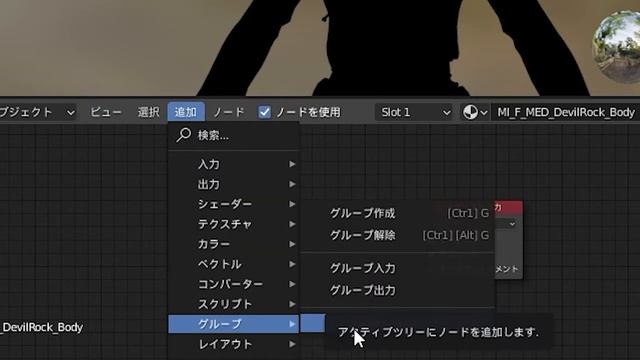The image size is (640, 360).
Task: Open the object type dropdown in header
Action: 38,112
